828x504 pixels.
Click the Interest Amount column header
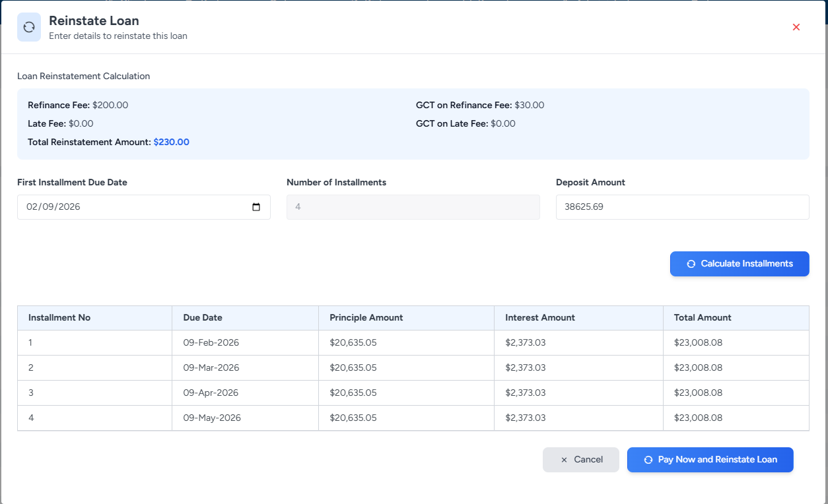click(539, 318)
